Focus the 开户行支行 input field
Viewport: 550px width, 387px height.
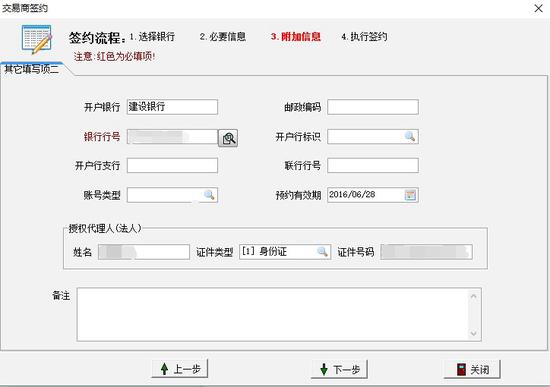click(172, 165)
